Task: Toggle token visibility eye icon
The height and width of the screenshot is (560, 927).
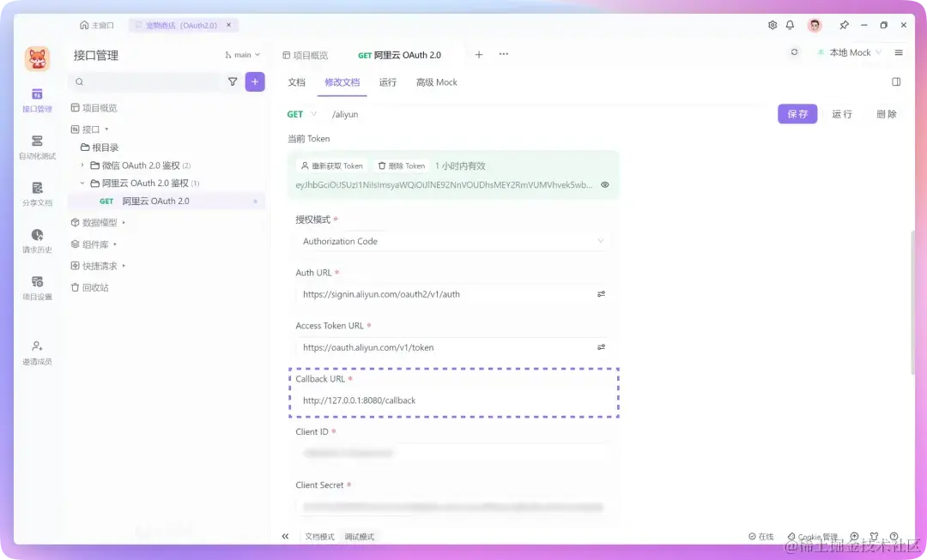Action: 605,184
